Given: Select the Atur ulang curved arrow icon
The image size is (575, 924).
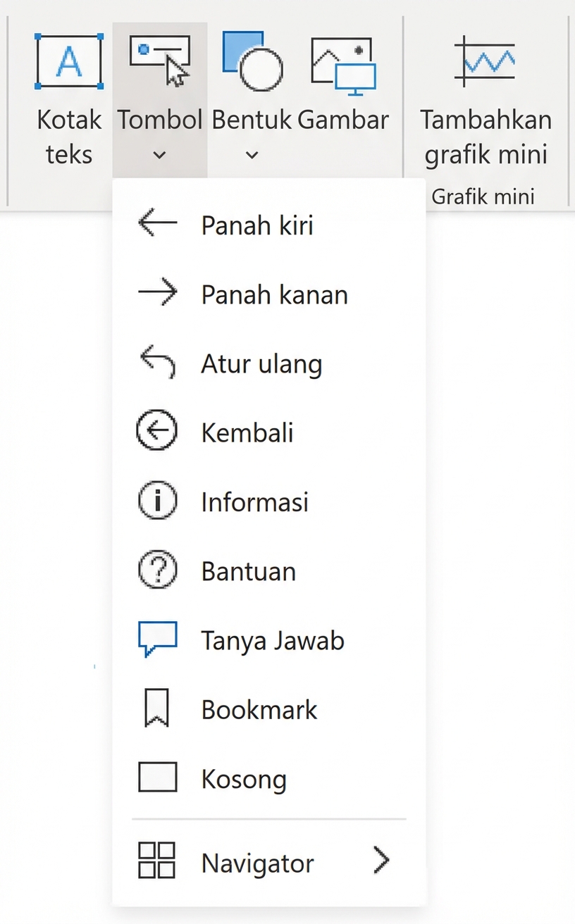Looking at the screenshot, I should [156, 361].
